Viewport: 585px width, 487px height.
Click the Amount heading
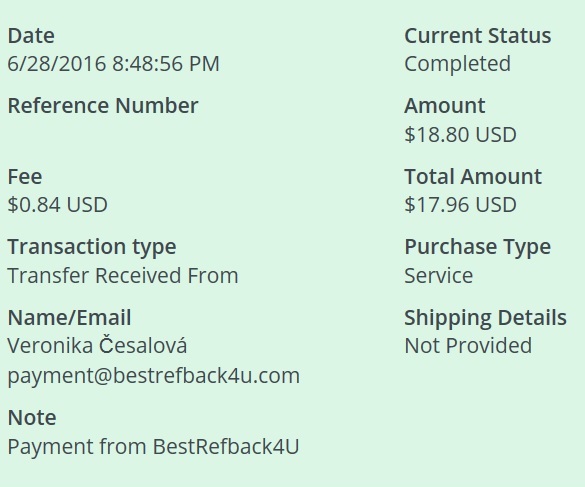[x=445, y=106]
